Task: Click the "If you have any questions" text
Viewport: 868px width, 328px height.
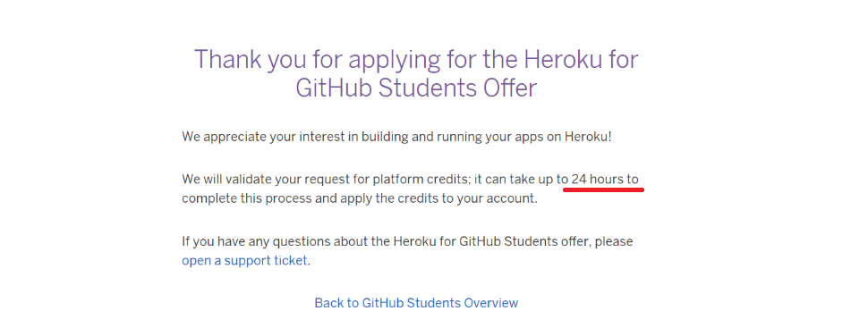Action: (265, 241)
